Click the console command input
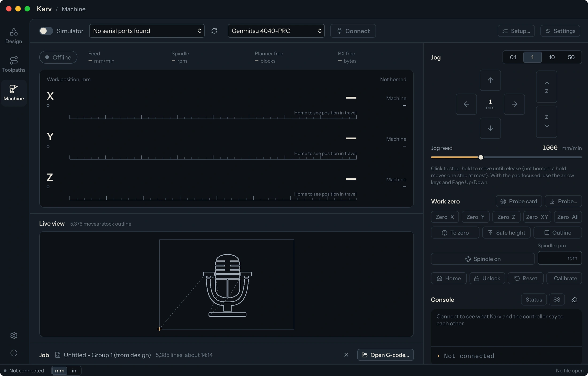This screenshot has width=588, height=376. [x=506, y=356]
